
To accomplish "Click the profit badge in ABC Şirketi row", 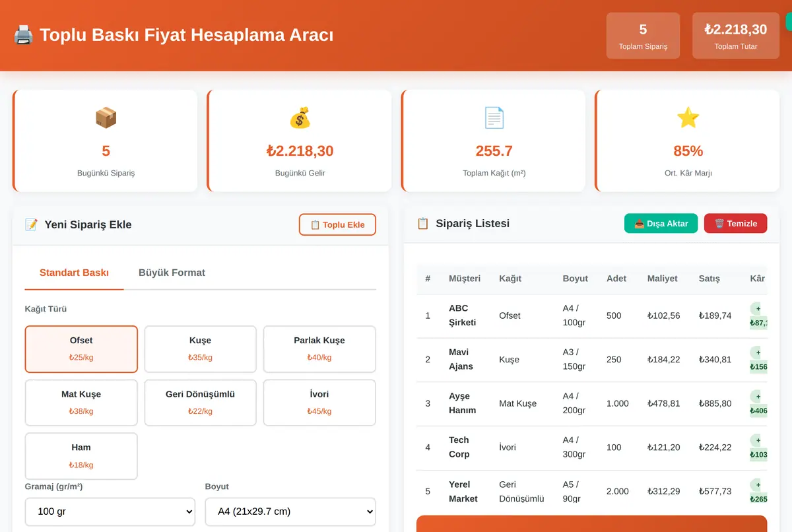I will [x=758, y=316].
